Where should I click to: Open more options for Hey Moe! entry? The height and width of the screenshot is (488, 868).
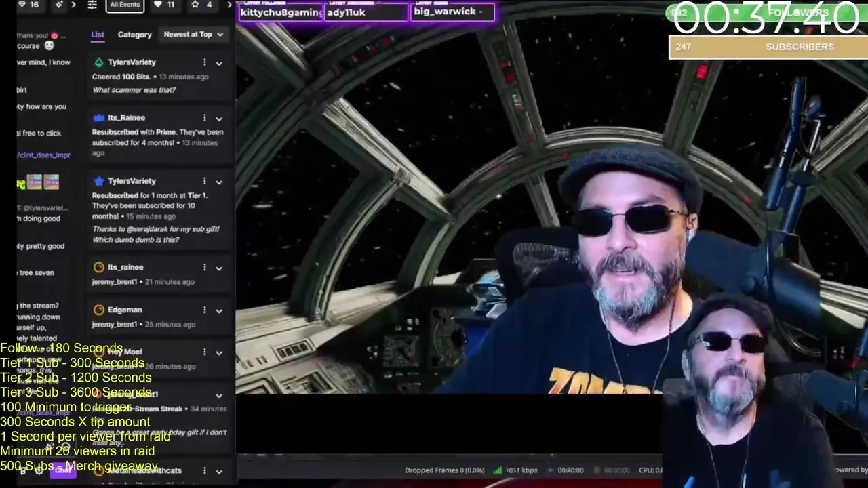[x=204, y=352]
